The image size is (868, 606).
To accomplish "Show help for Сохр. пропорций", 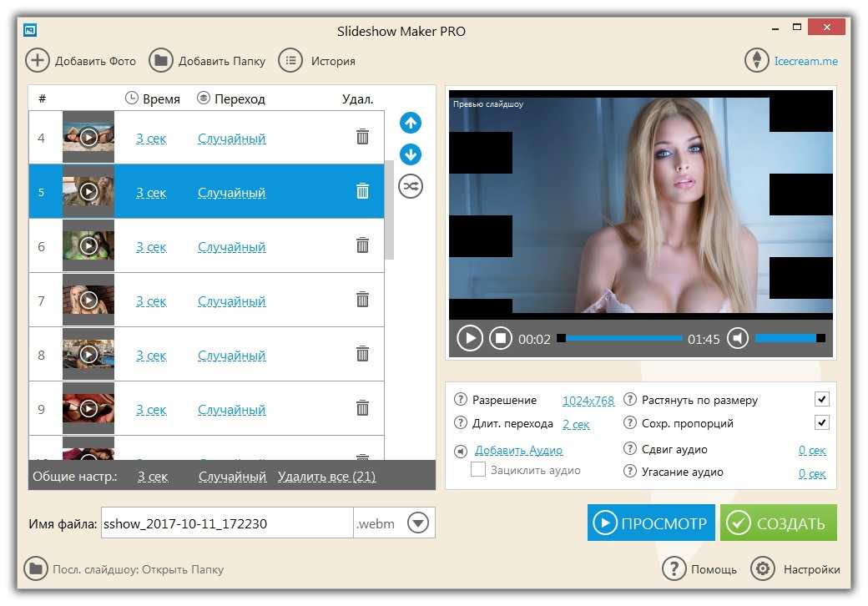I will [x=630, y=423].
